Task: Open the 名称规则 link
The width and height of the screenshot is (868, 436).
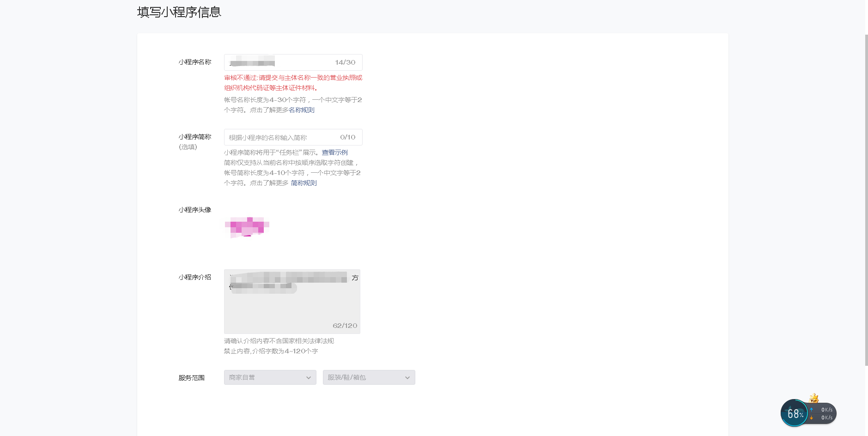Action: point(302,110)
